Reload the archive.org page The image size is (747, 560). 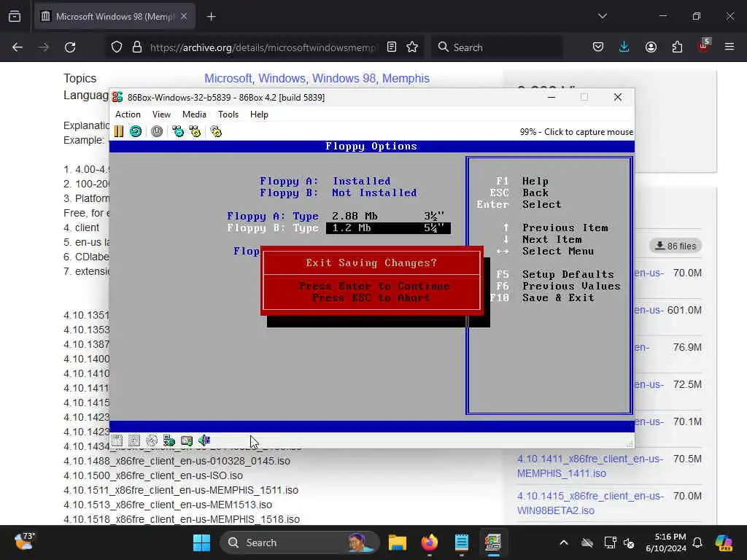click(x=70, y=47)
